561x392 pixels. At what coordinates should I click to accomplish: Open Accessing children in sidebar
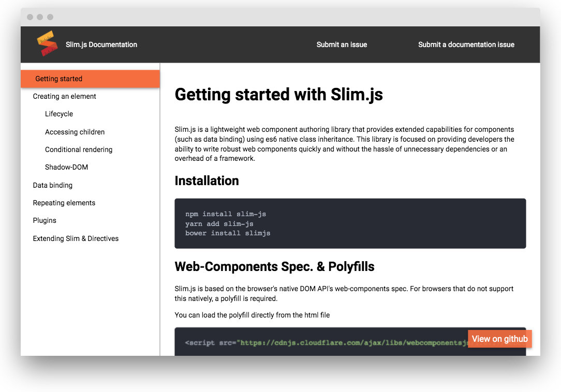point(75,132)
